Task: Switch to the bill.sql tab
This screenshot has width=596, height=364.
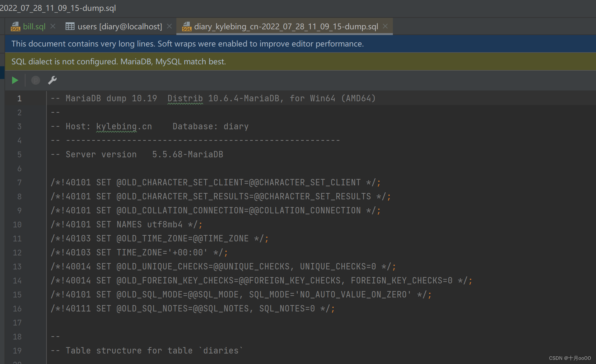Action: pos(34,26)
